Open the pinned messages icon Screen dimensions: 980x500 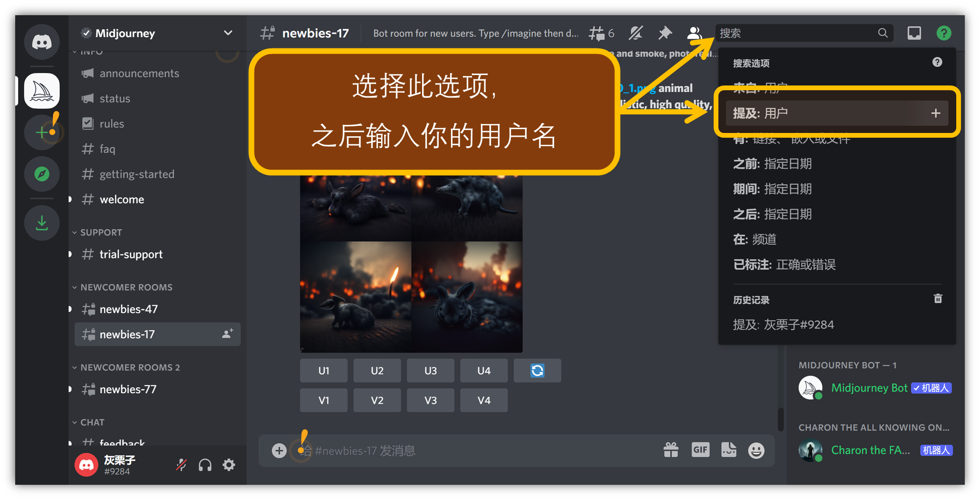[665, 33]
